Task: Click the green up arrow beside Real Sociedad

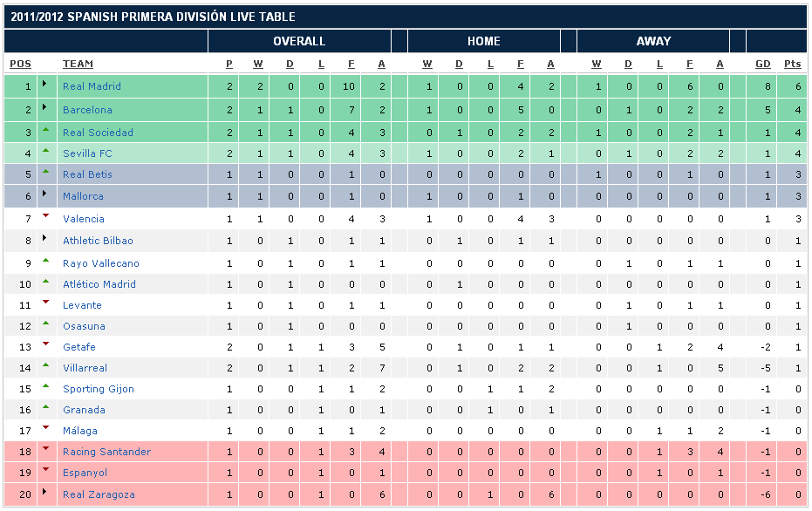Action: (x=45, y=130)
